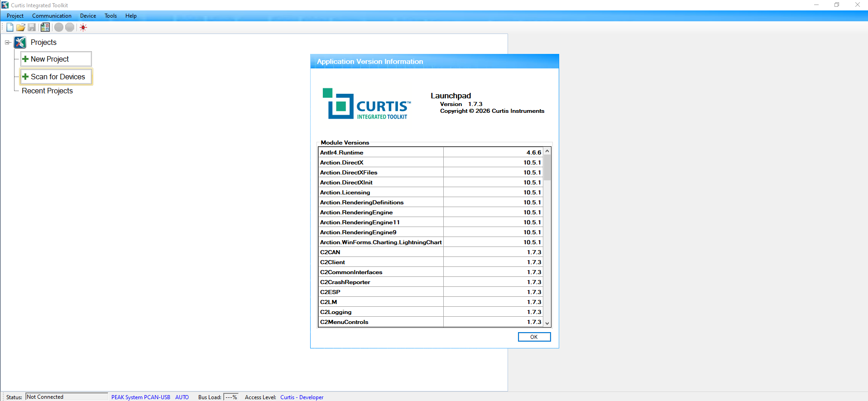Viewport: 868px width, 401px height.
Task: Click the Projects wrench-and-screwdriver tree icon
Action: coord(20,43)
